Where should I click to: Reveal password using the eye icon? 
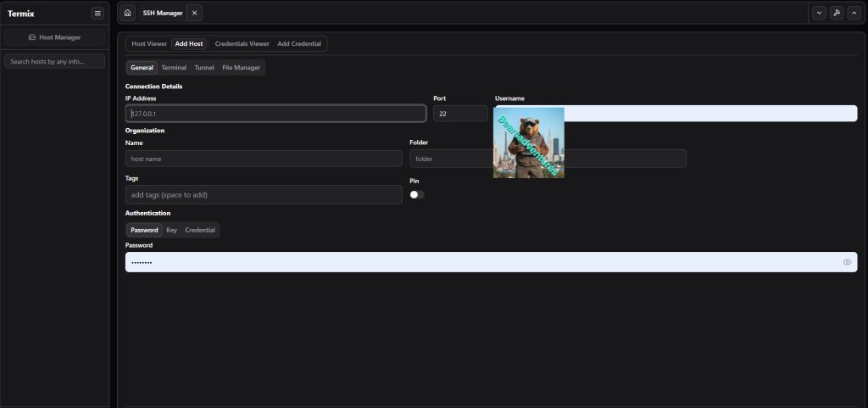[x=847, y=262]
